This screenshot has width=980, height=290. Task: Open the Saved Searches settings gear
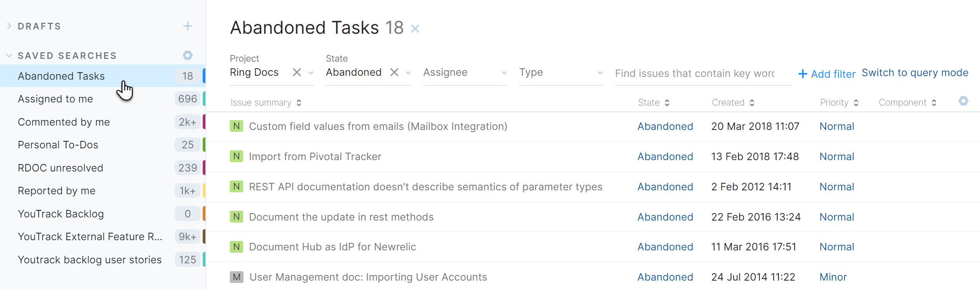[x=188, y=55]
